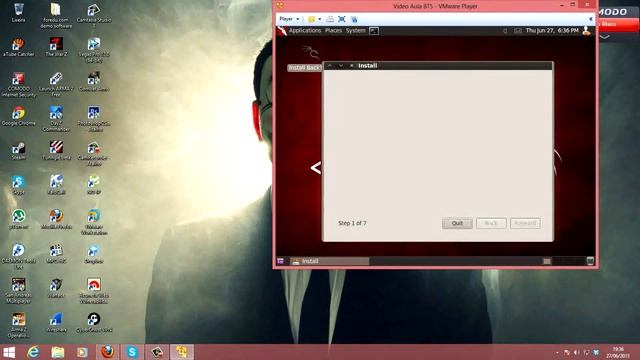Click the Back button in Install dialog
Image resolution: width=640 pixels, height=360 pixels.
[491, 223]
